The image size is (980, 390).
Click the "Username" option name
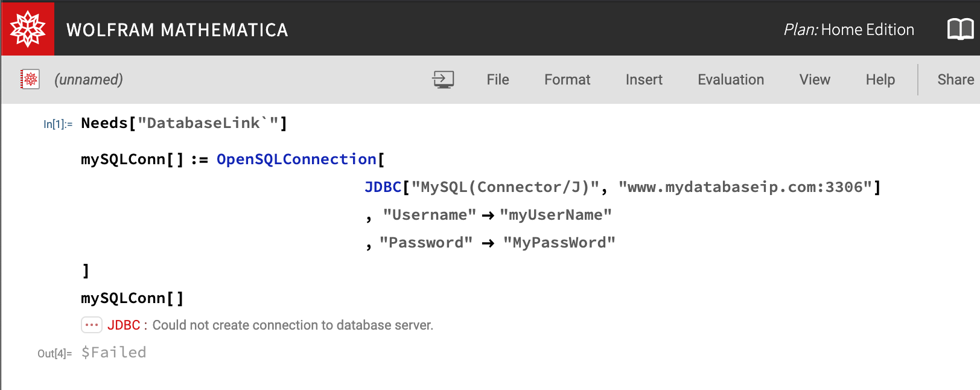click(x=430, y=215)
